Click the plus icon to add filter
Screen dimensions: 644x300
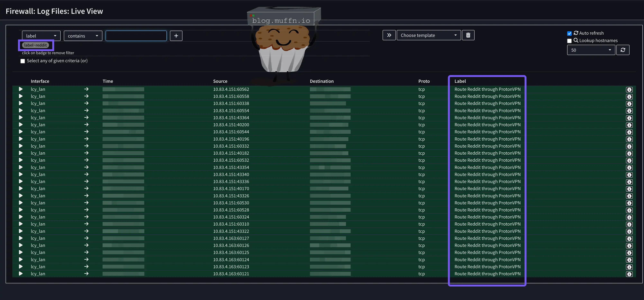point(176,36)
